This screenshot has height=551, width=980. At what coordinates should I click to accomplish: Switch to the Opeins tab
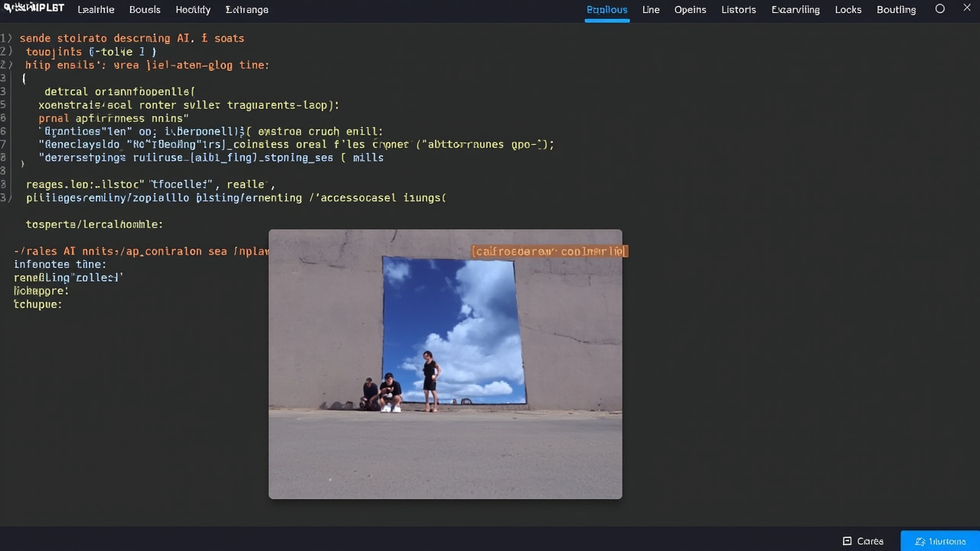click(690, 10)
